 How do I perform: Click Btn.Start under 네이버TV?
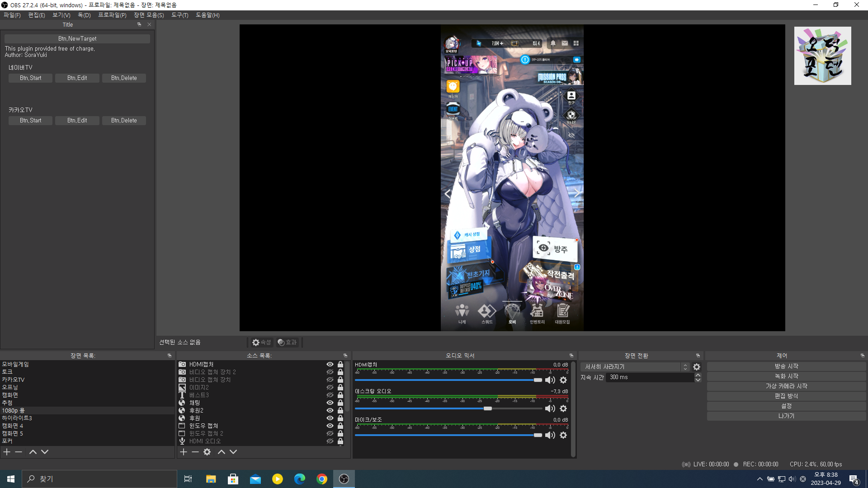[x=30, y=78]
